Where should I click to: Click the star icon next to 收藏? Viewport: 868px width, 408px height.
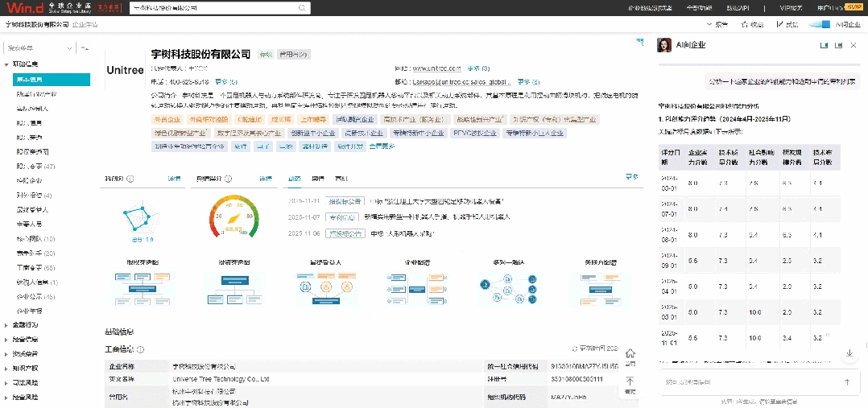click(x=745, y=24)
